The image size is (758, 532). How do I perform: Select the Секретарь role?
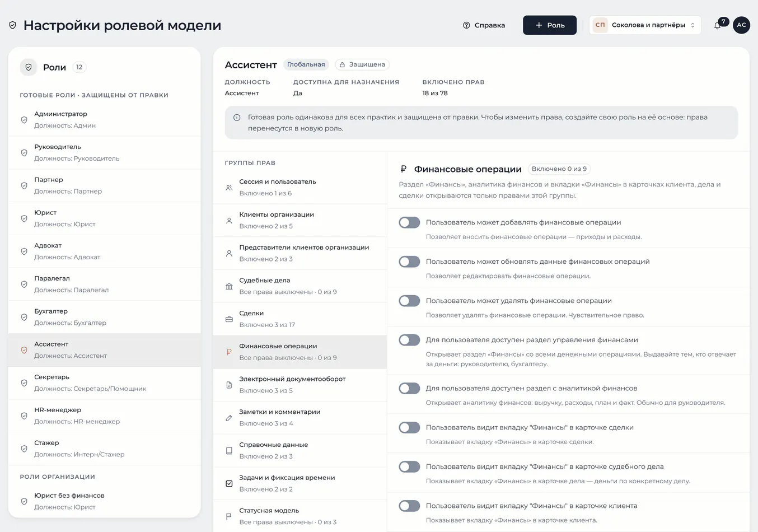(x=105, y=383)
